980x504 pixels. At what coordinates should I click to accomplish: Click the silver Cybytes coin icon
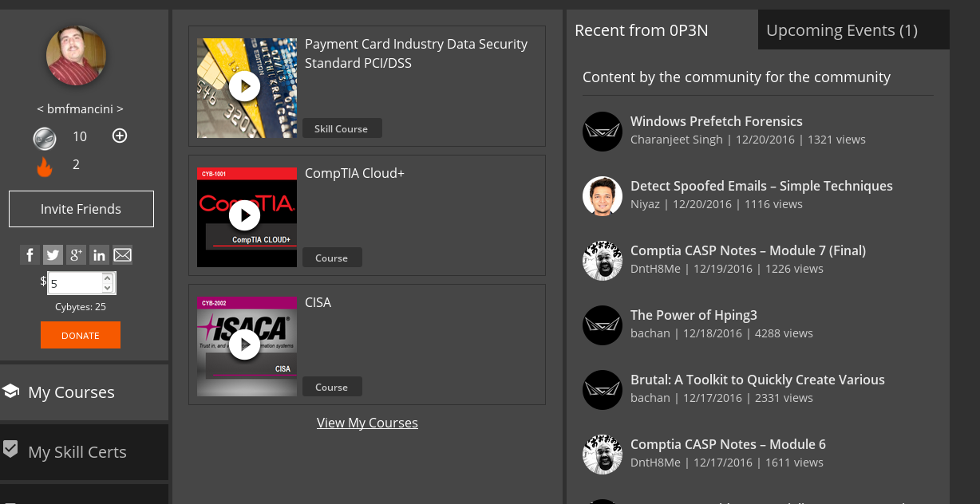tap(45, 138)
